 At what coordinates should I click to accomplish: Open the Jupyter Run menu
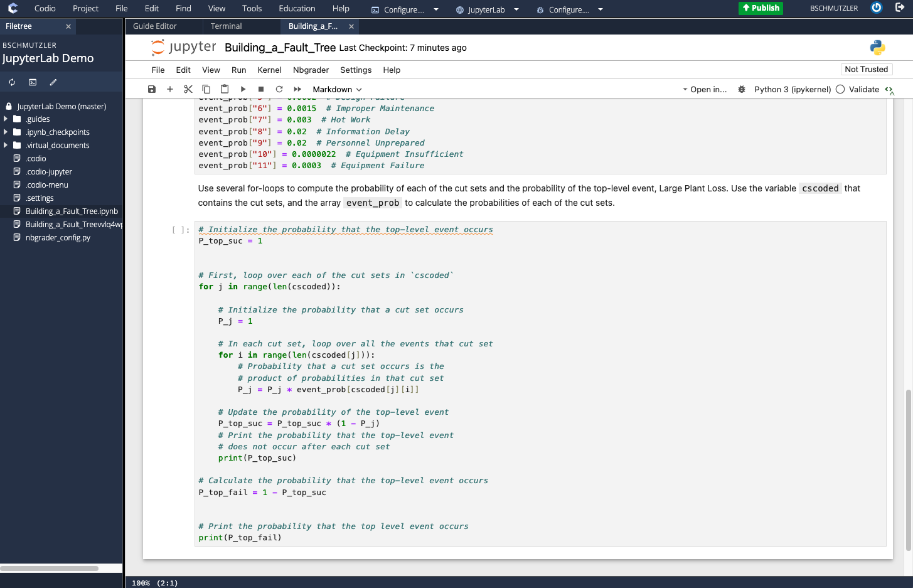coord(238,70)
